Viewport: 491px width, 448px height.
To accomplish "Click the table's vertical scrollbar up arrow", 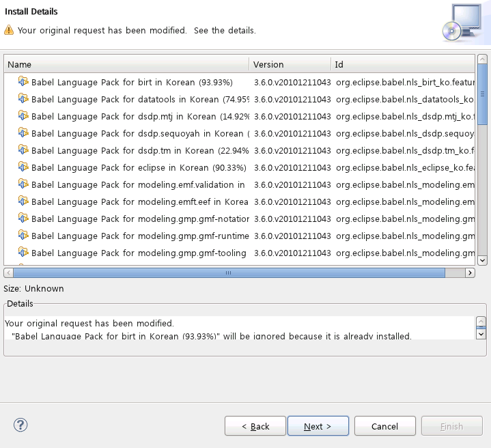I will (482, 59).
